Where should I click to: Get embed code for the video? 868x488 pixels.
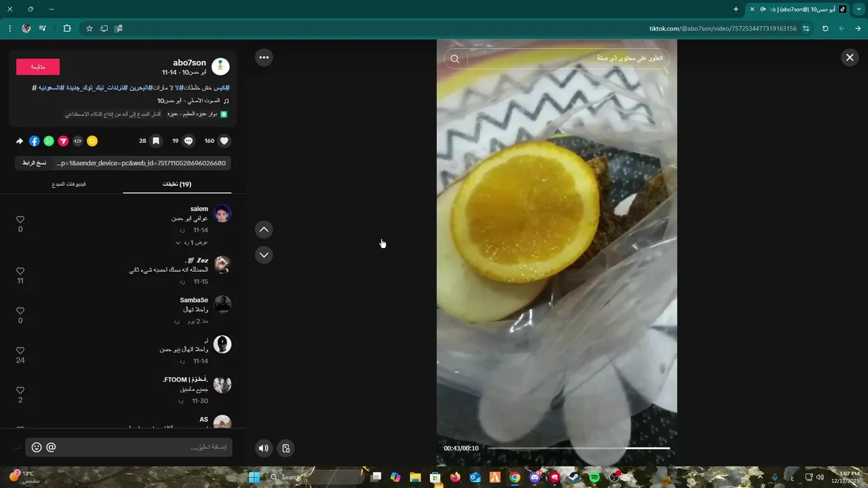78,141
